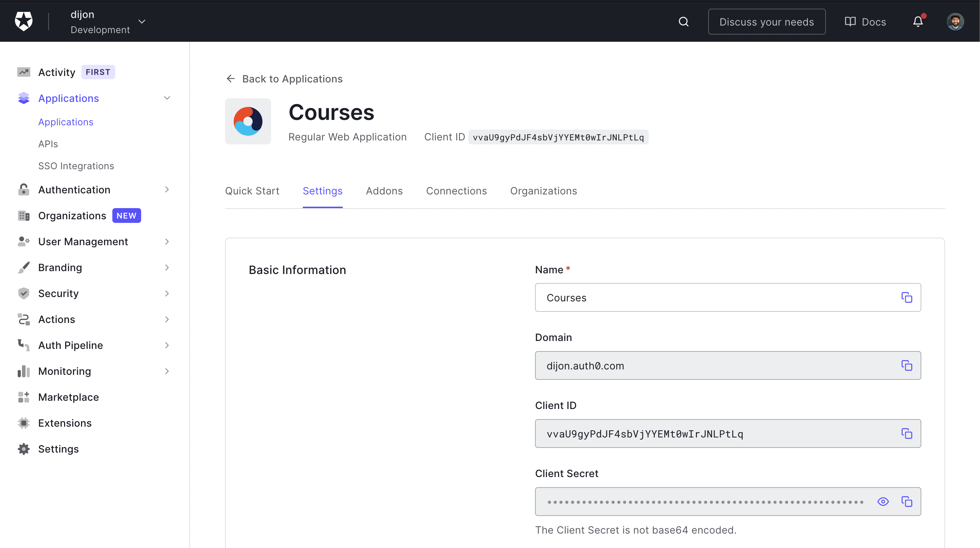This screenshot has height=548, width=980.
Task: Open the Activity menu label
Action: 57,72
